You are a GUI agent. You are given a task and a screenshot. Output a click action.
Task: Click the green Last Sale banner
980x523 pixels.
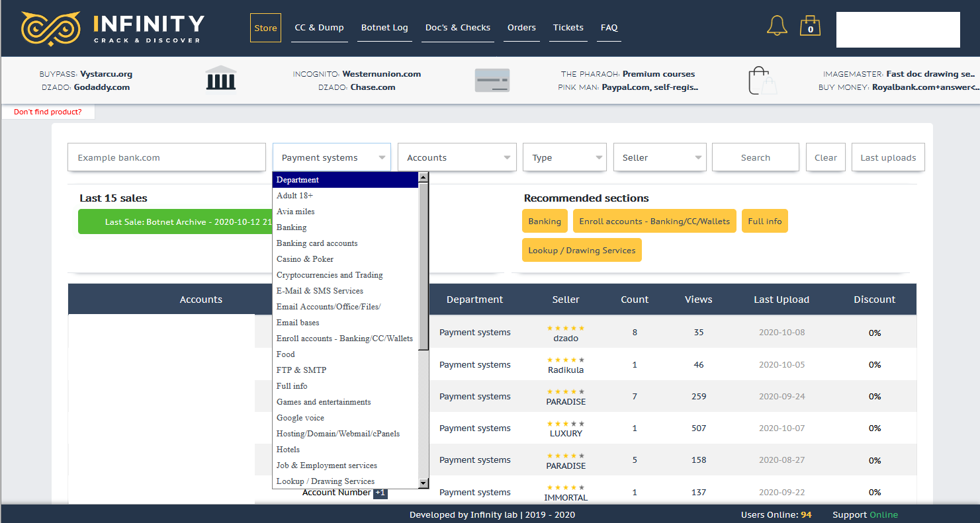tap(175, 222)
